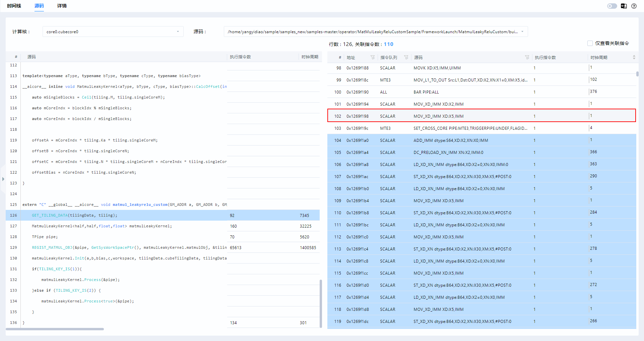
Task: Click the instruction table vertical scrollbar
Action: 637,74
